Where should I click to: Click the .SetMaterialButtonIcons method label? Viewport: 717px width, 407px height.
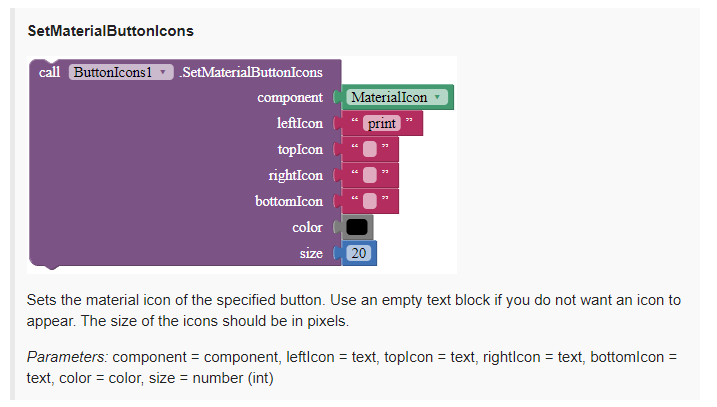pyautogui.click(x=251, y=72)
